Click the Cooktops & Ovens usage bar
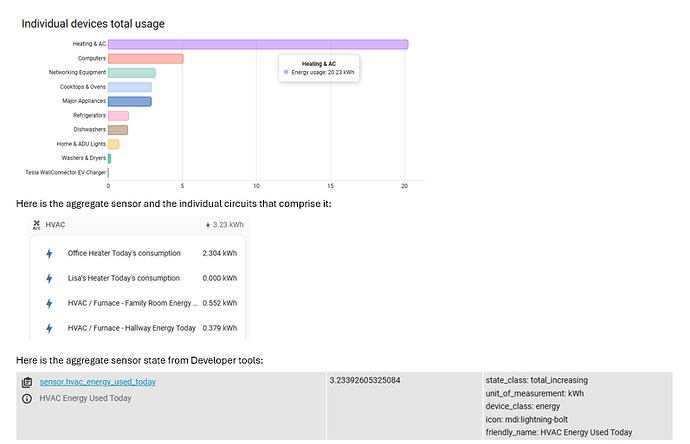The height and width of the screenshot is (444, 690). (130, 87)
